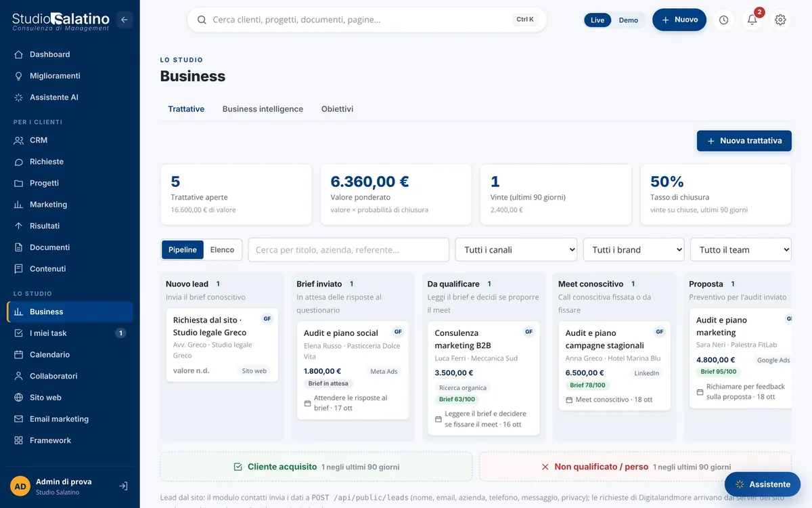Image resolution: width=812 pixels, height=508 pixels.
Task: Click the Framework grid icon
Action: [19, 440]
